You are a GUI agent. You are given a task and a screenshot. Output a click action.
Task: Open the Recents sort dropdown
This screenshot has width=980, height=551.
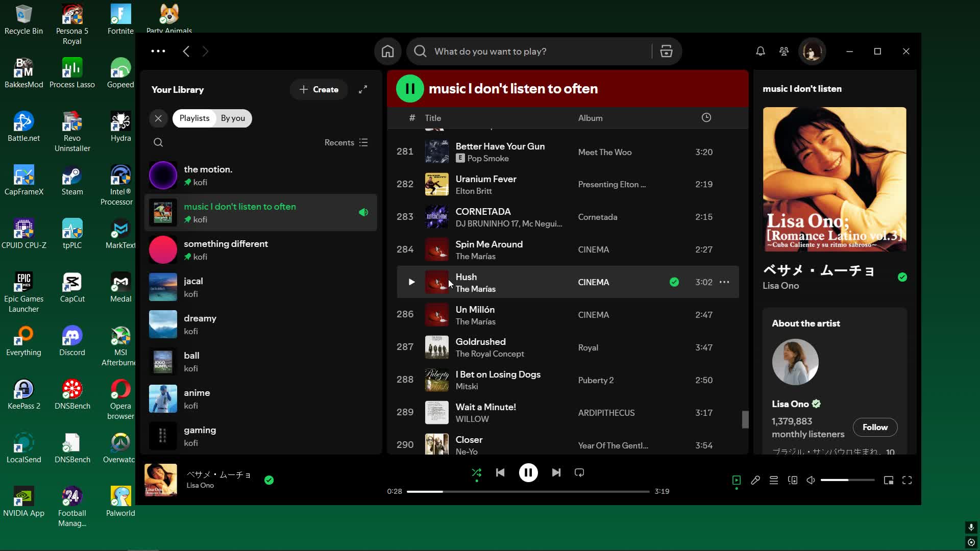click(x=346, y=143)
